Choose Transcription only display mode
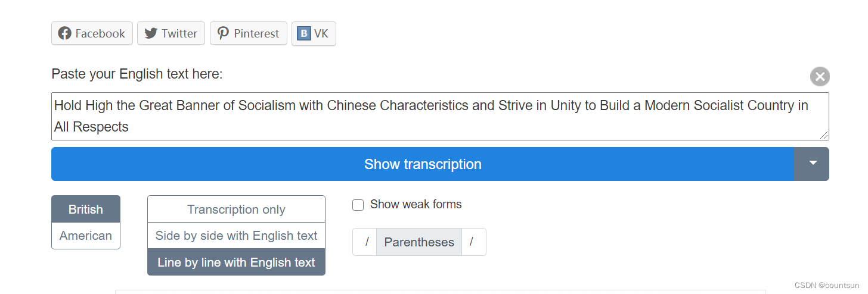 (x=236, y=209)
